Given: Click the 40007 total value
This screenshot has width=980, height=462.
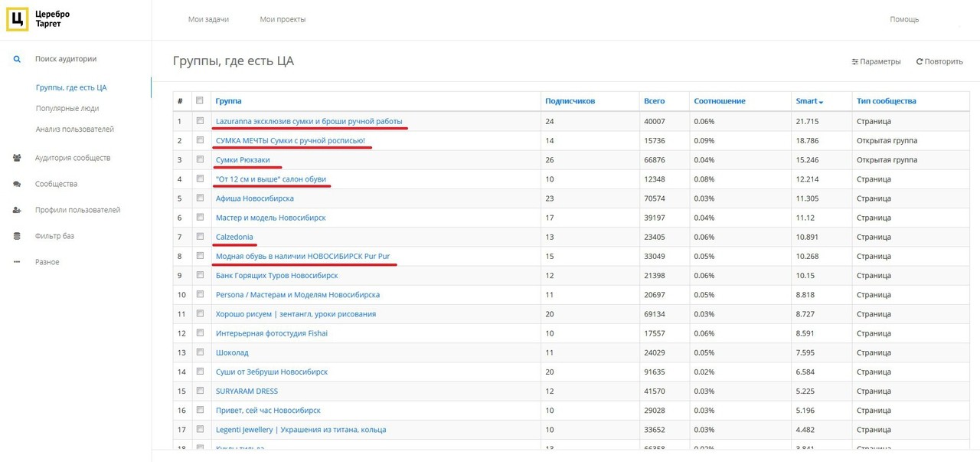Looking at the screenshot, I should [x=655, y=121].
